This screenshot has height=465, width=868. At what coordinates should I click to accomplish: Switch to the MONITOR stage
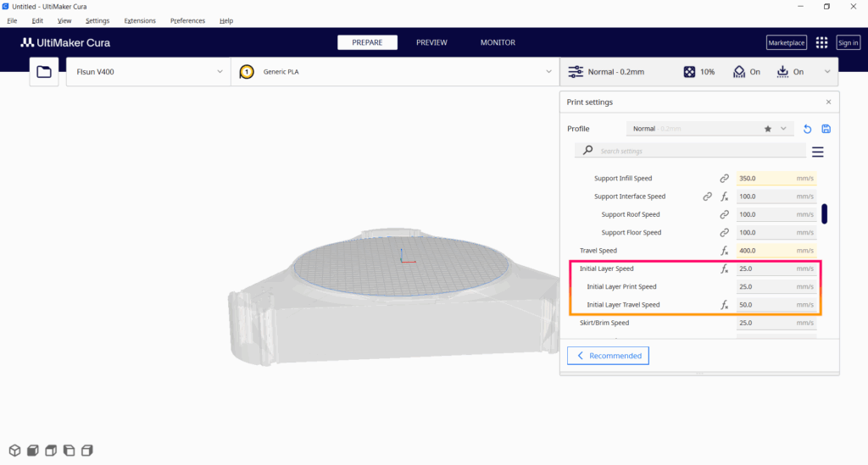tap(498, 42)
